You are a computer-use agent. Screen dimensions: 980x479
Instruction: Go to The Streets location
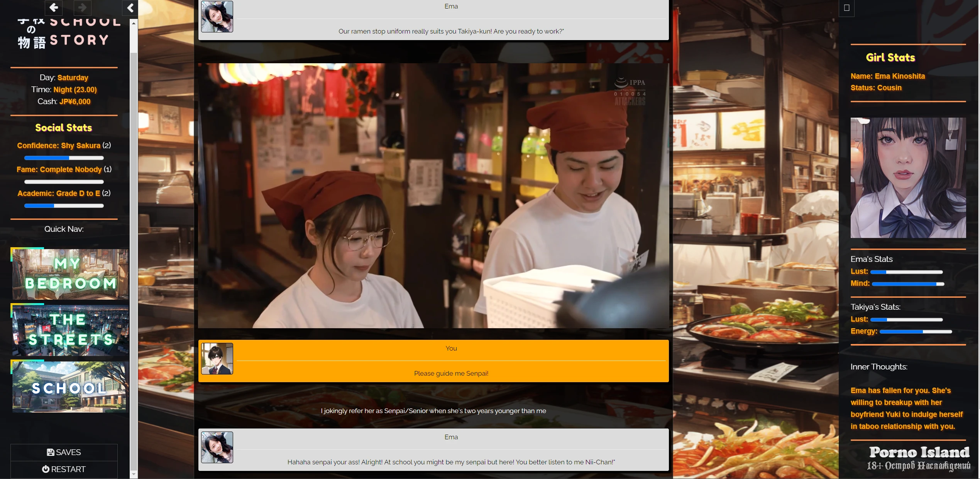pos(70,330)
